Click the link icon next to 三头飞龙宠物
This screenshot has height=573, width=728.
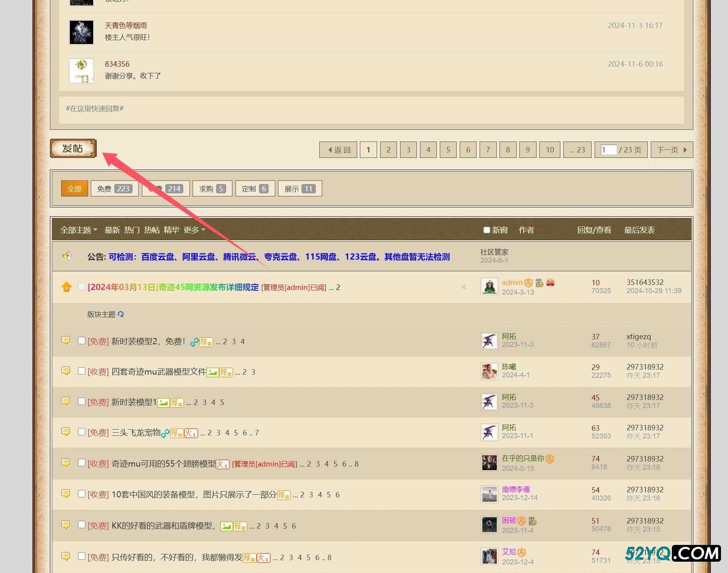165,433
